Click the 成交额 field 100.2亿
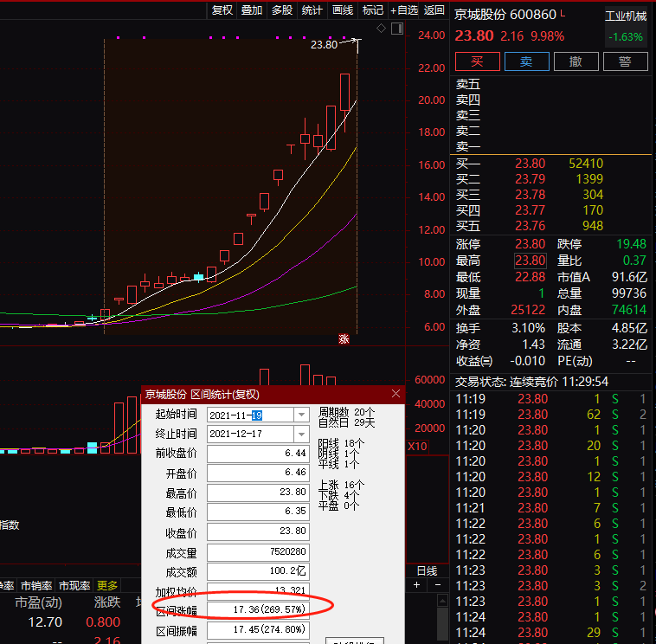 coord(258,571)
